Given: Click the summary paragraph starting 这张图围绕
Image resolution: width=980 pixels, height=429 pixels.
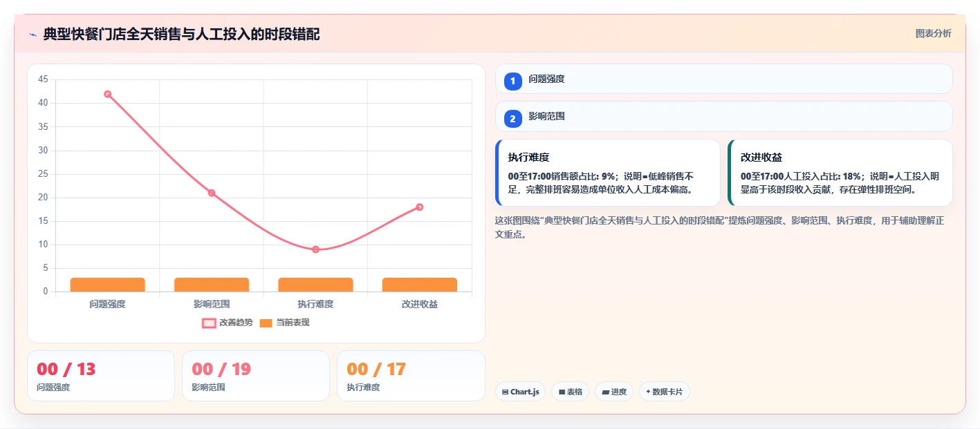Looking at the screenshot, I should pyautogui.click(x=720, y=227).
